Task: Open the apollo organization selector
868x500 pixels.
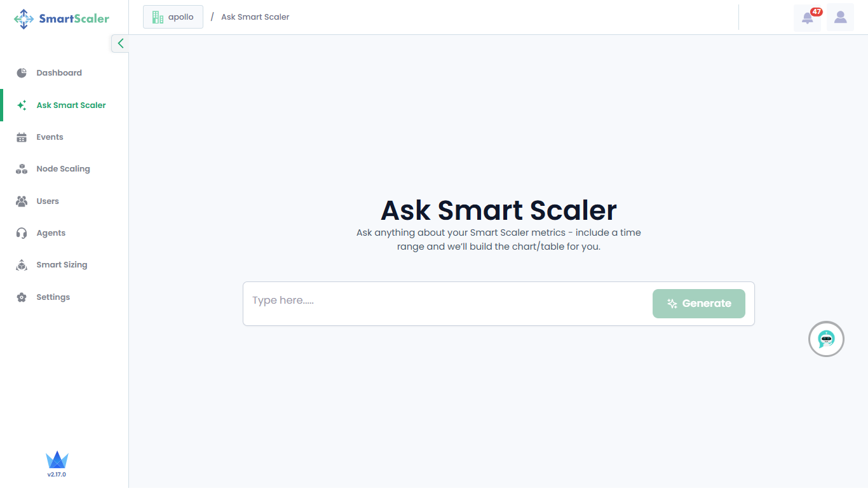Action: pyautogui.click(x=173, y=17)
